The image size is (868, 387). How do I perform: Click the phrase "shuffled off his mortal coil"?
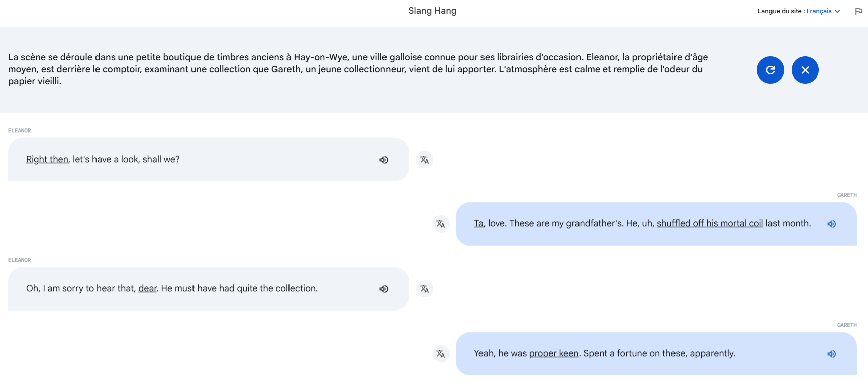tap(710, 223)
